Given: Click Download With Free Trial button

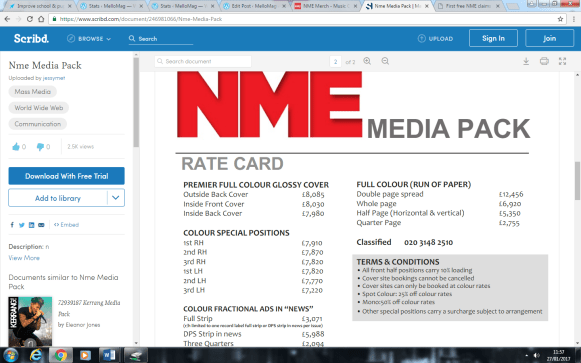Looking at the screenshot, I should point(67,176).
